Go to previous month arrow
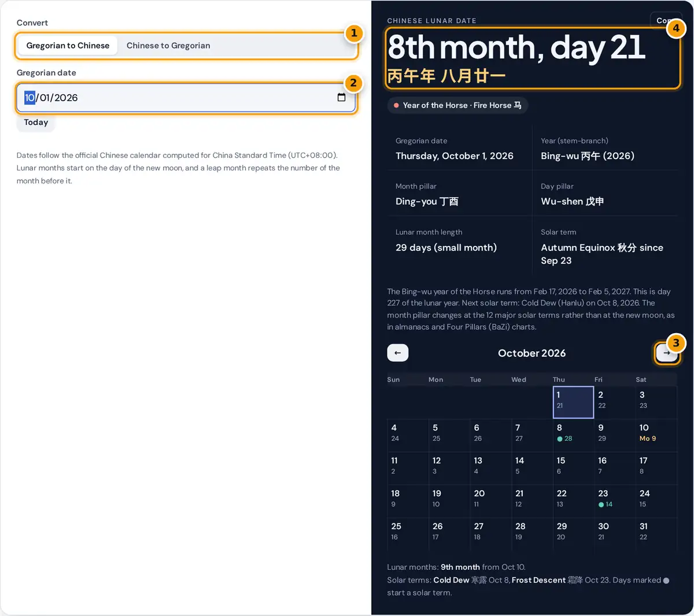694x616 pixels. 397,353
